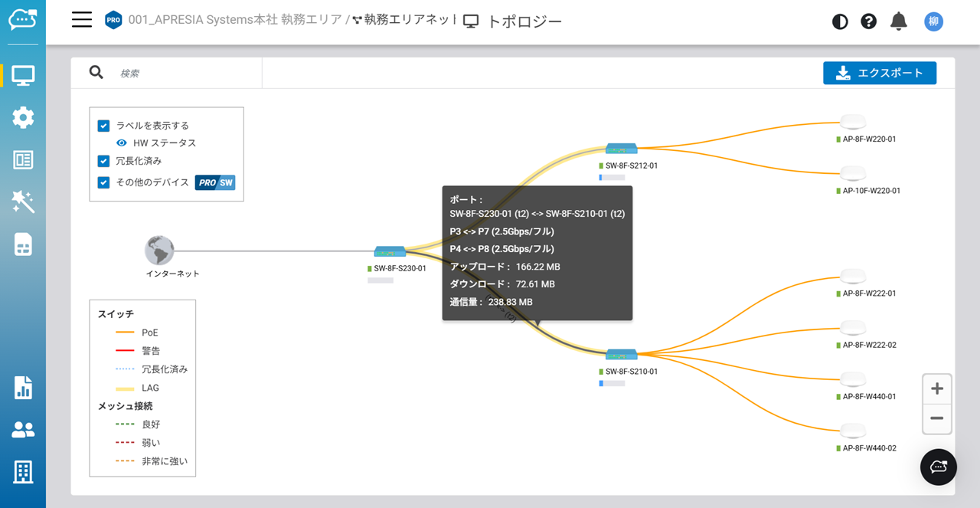Open the reports chart icon in sidebar
The width and height of the screenshot is (980, 508).
pos(23,388)
